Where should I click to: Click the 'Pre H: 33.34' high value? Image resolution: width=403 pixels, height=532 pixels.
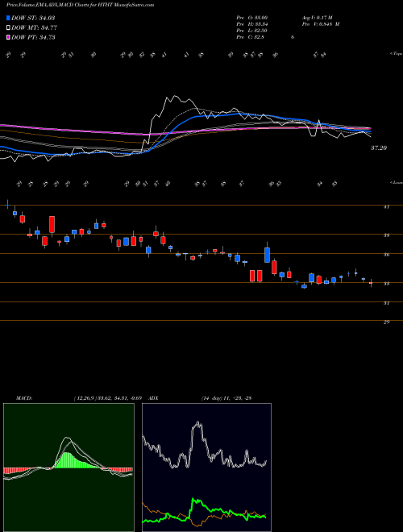pos(254,24)
